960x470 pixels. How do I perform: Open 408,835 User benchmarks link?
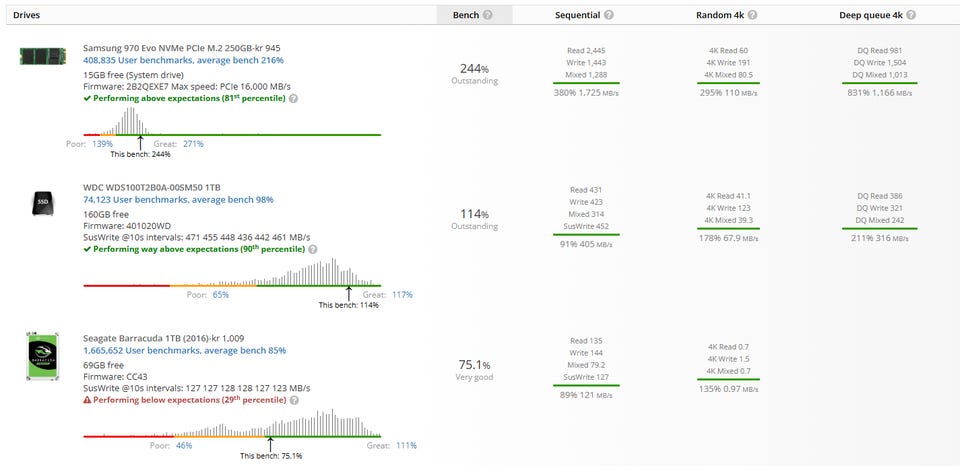click(x=183, y=61)
